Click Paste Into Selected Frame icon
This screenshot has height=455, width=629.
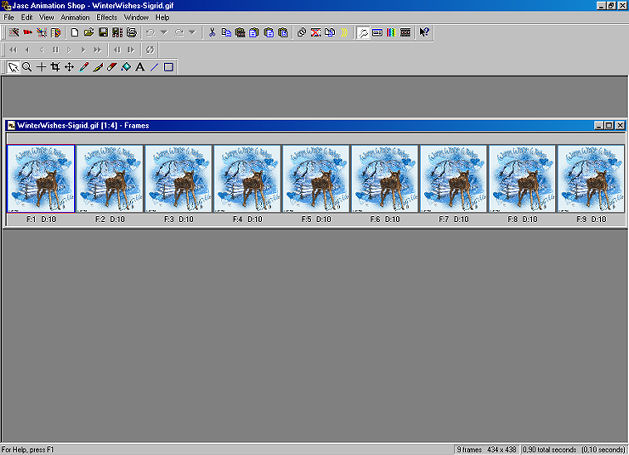pos(283,32)
